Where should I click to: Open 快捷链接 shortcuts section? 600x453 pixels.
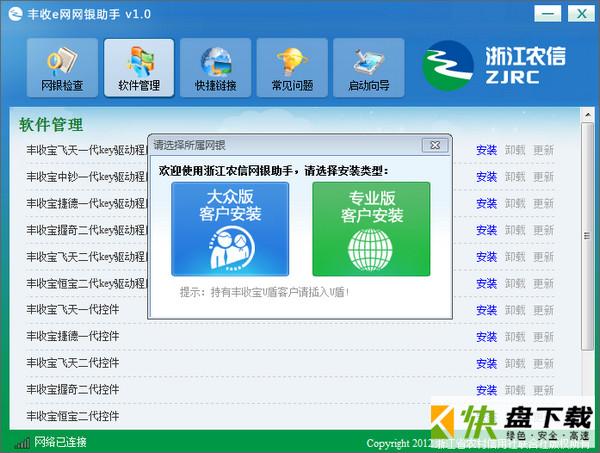215,68
